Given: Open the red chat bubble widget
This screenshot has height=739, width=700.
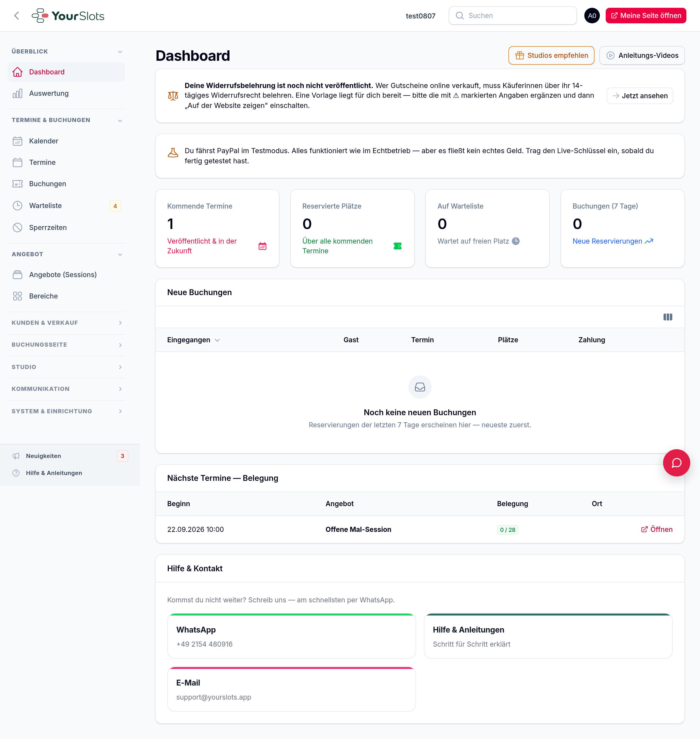Looking at the screenshot, I should [x=676, y=463].
